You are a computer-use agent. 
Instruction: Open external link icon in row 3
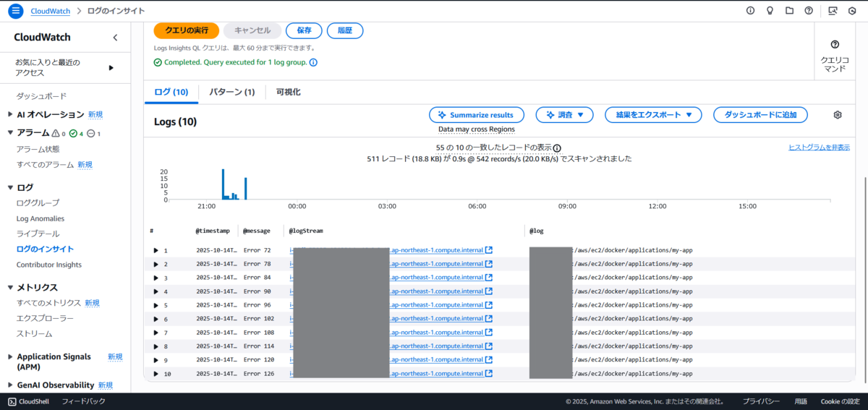[489, 278]
